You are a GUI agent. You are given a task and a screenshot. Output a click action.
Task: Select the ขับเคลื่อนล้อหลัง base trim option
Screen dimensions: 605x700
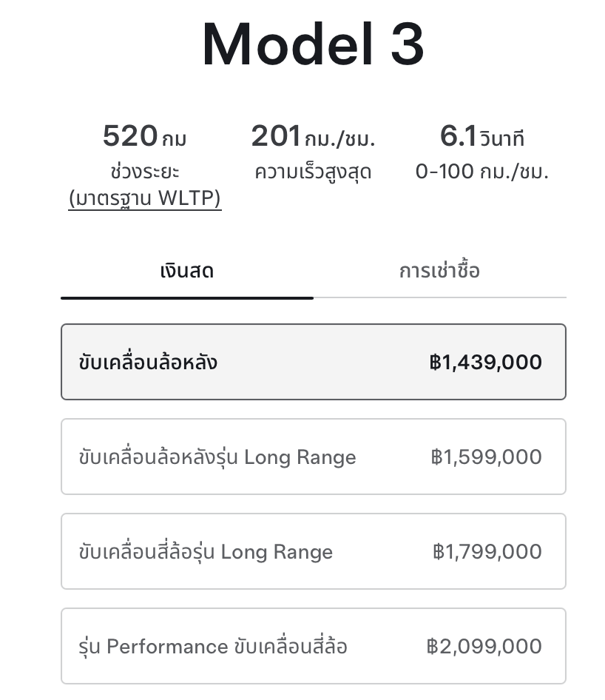point(148,363)
